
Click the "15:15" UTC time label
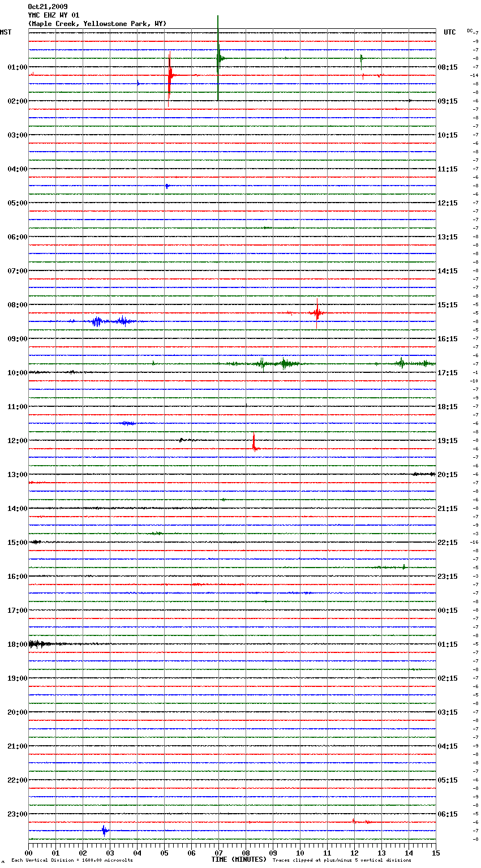click(x=448, y=305)
